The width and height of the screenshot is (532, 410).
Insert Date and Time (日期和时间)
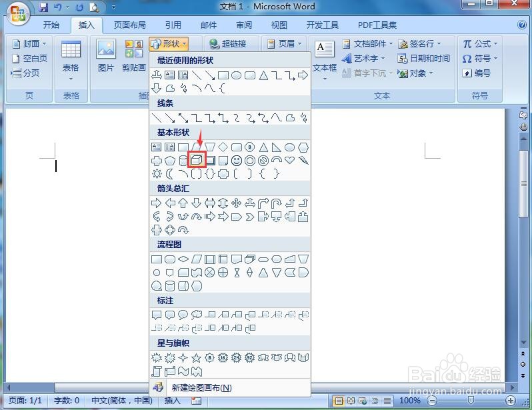tap(423, 59)
